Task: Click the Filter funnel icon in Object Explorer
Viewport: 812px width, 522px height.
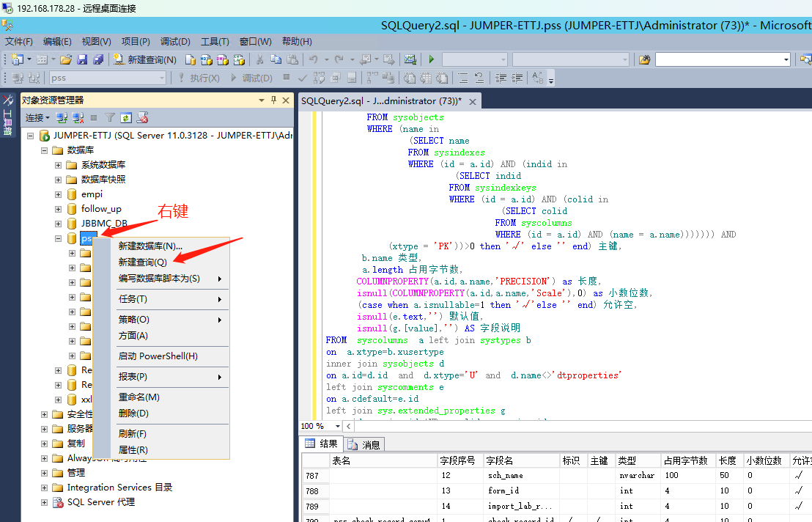Action: tap(110, 118)
